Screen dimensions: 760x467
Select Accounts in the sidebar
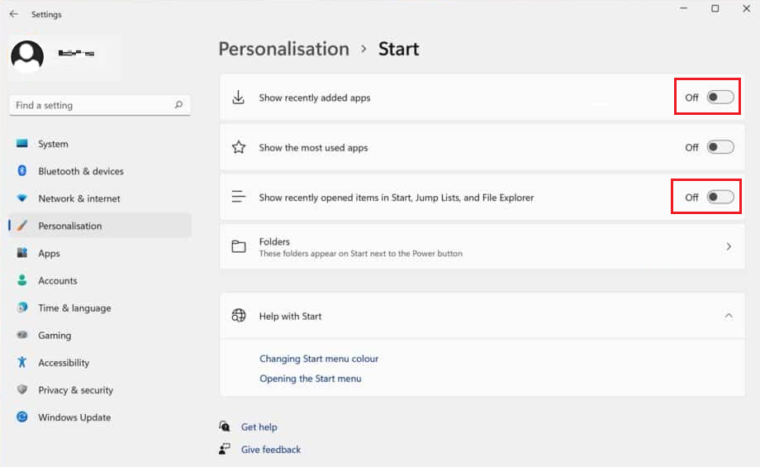pos(57,281)
